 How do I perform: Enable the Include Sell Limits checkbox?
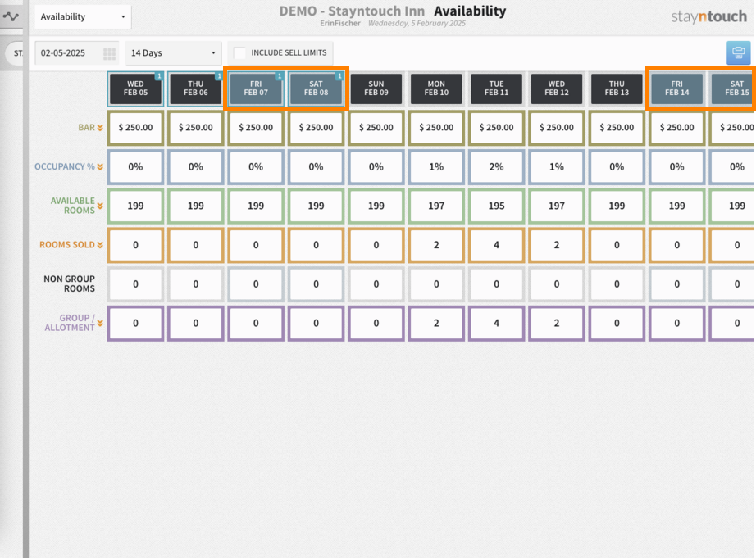[x=239, y=53]
